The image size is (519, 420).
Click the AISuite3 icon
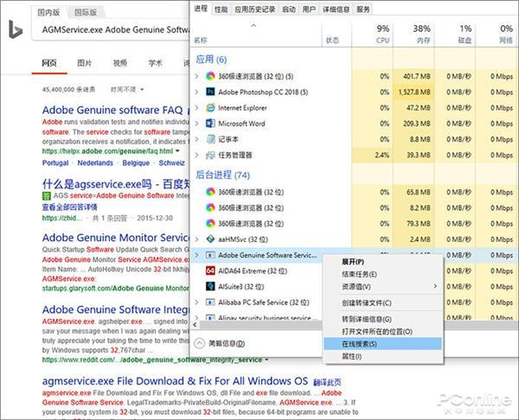pyautogui.click(x=210, y=286)
